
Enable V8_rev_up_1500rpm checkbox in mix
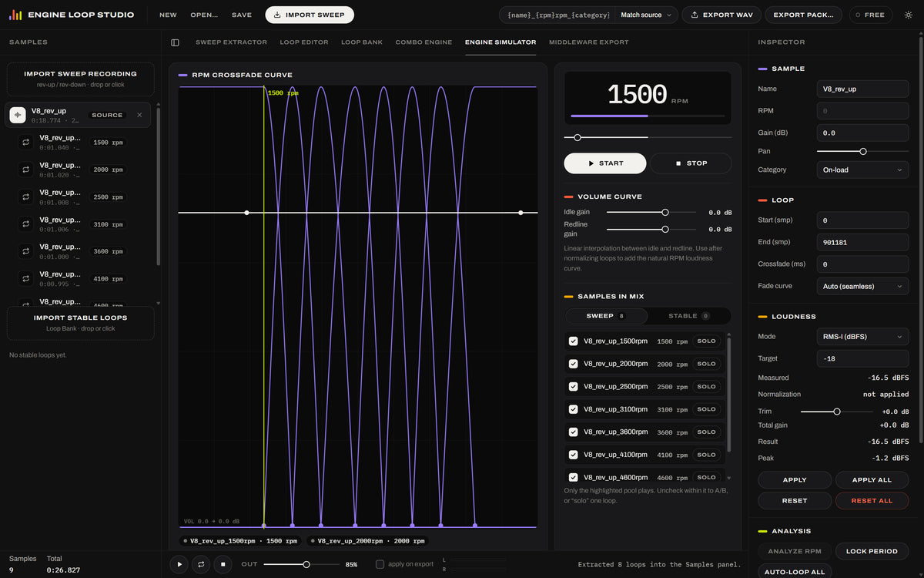coord(573,341)
